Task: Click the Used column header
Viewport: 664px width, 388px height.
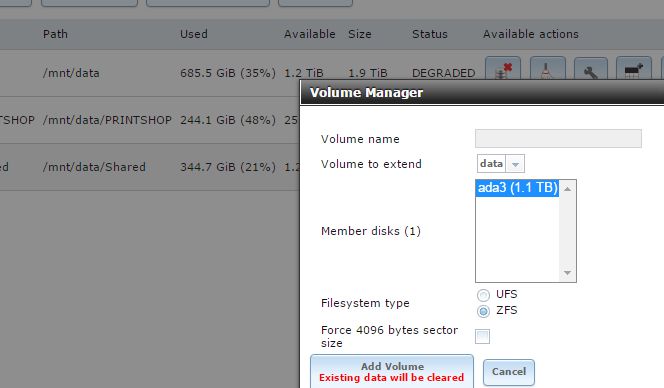Action: click(194, 34)
